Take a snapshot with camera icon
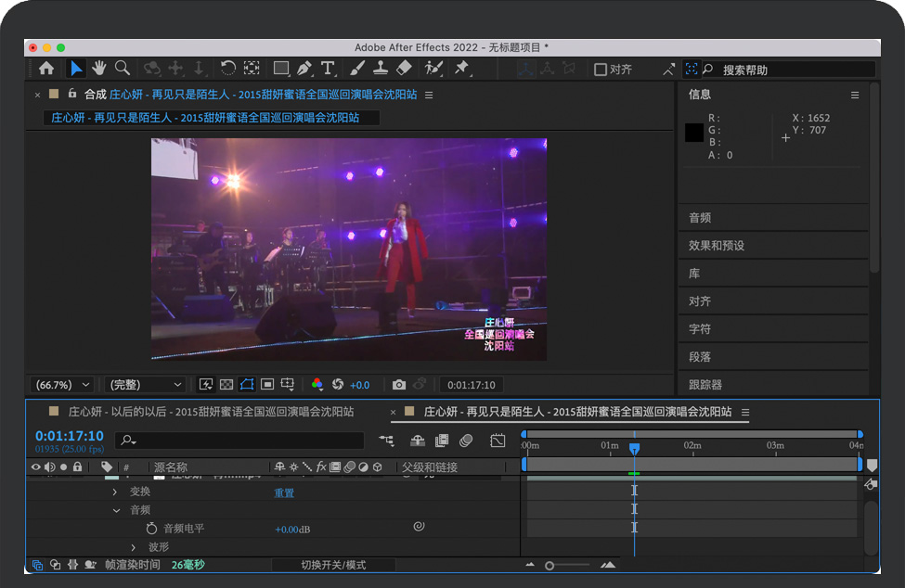 pos(399,385)
